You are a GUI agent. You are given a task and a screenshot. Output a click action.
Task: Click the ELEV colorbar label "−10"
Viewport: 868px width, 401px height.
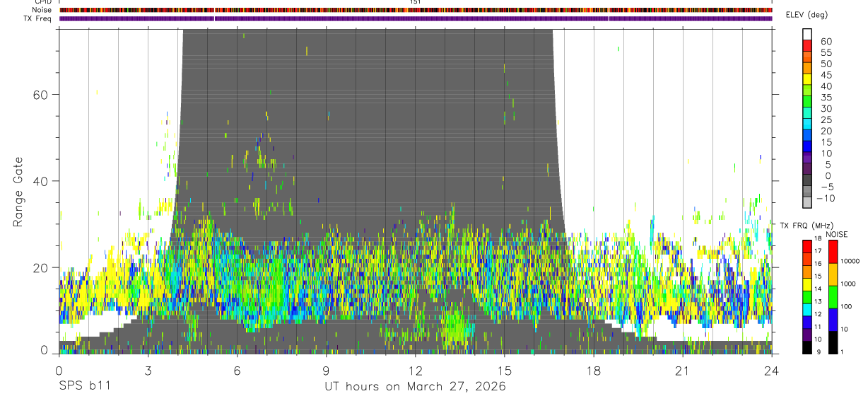tap(828, 199)
